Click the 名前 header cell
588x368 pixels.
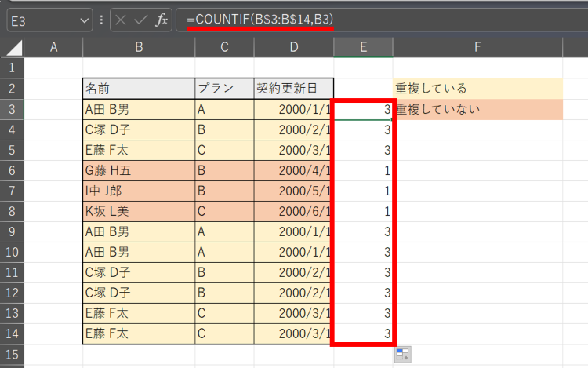[139, 89]
